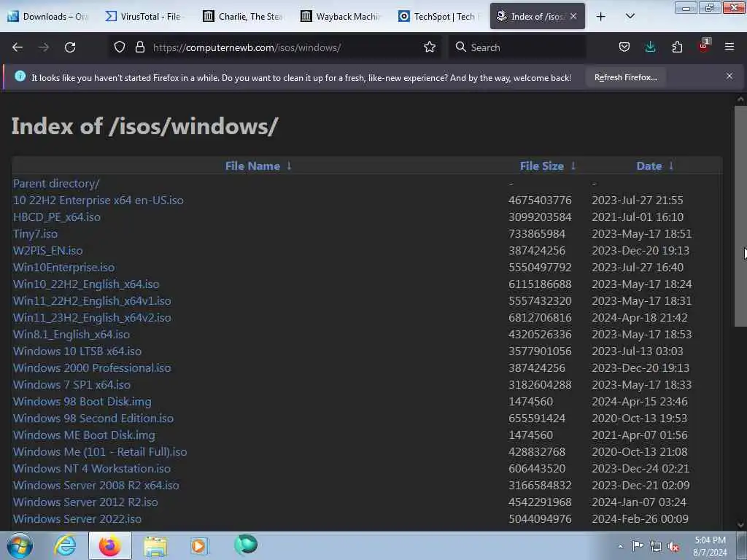Select the Firefox taskbar icon

pyautogui.click(x=109, y=545)
